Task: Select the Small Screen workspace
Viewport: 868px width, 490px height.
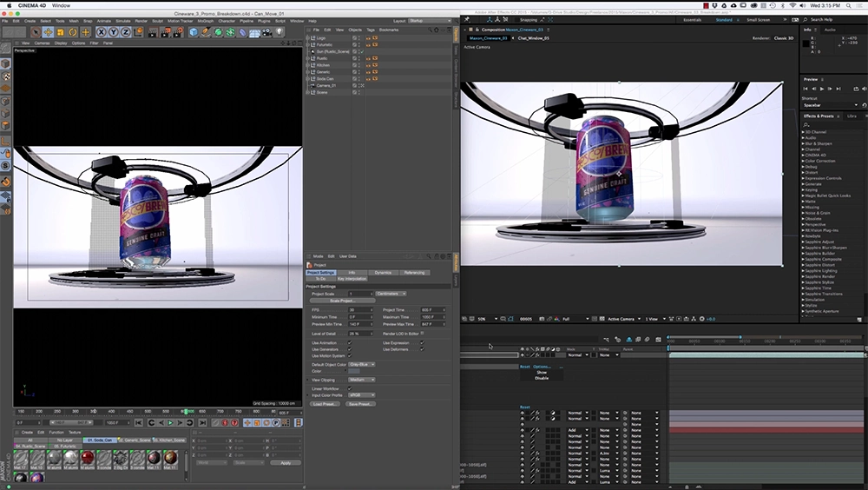Action: (758, 20)
